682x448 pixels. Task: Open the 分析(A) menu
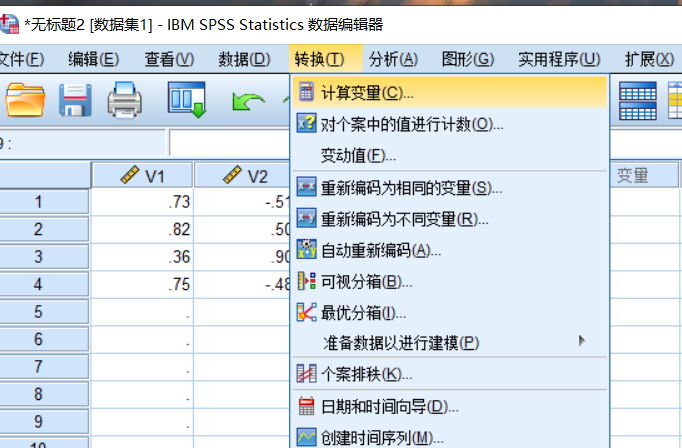point(393,59)
